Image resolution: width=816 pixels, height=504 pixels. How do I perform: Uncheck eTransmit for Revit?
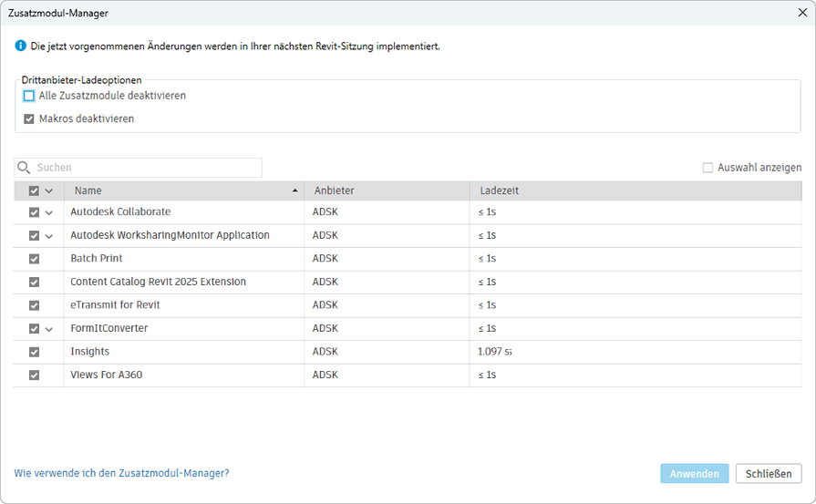click(x=34, y=305)
